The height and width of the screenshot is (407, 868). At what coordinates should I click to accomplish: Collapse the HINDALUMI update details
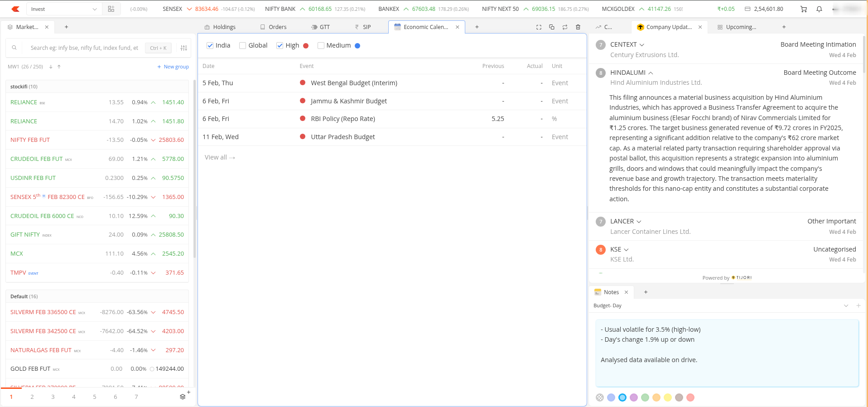[651, 73]
